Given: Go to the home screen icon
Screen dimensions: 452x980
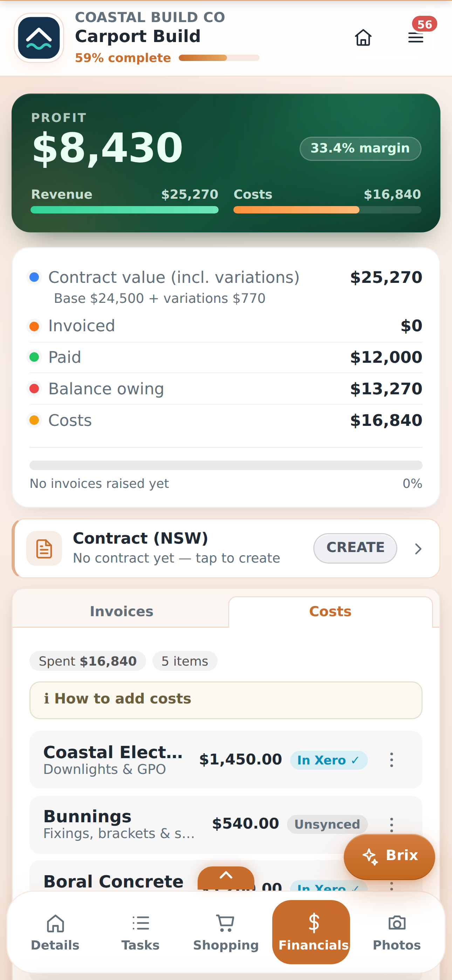Looking at the screenshot, I should point(363,38).
